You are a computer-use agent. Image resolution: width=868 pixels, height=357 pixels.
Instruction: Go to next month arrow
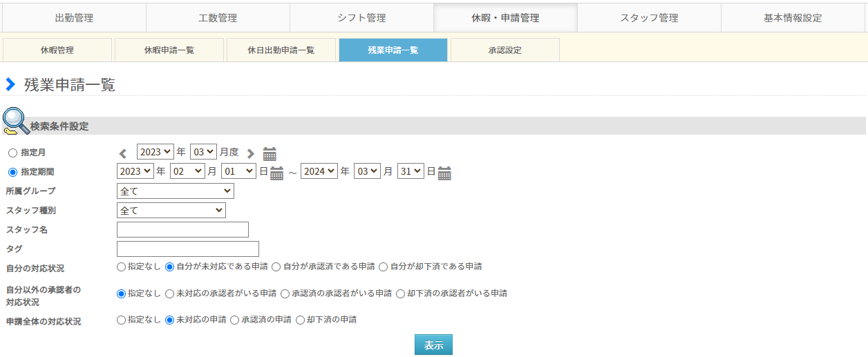(251, 153)
